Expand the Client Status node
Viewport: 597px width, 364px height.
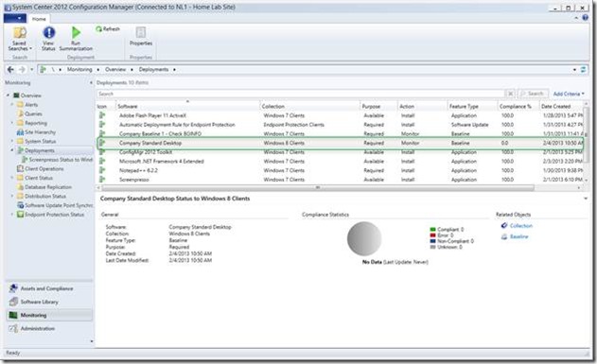point(12,178)
